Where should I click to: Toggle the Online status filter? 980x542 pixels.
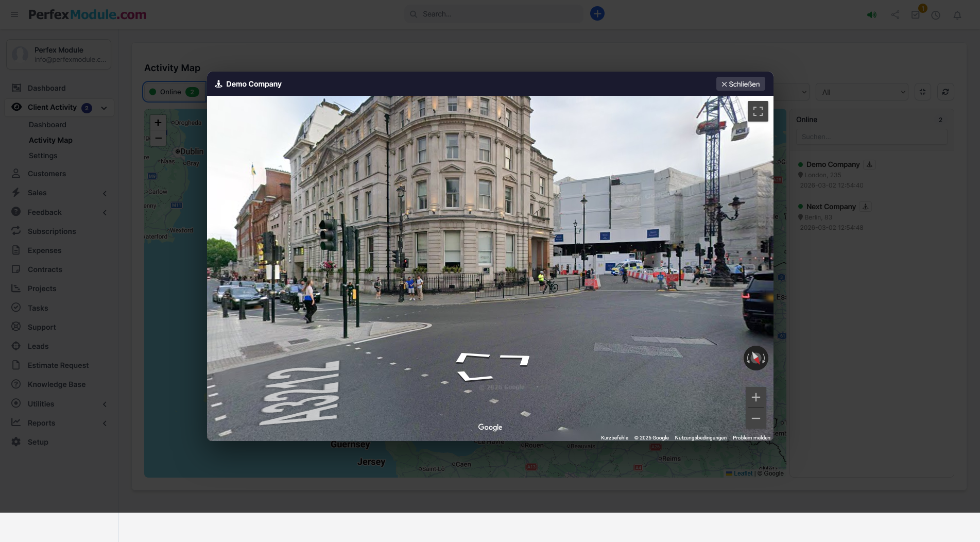coord(174,92)
